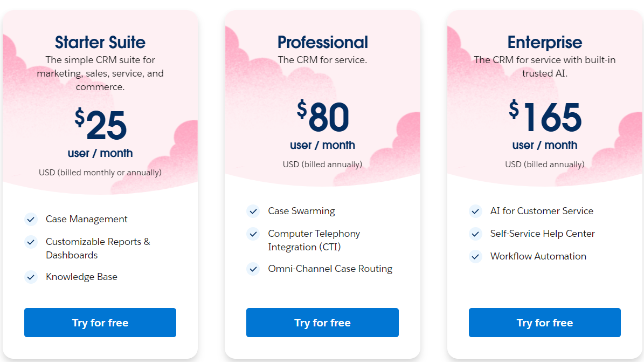
Task: Start the Starter Suite free trial
Action: click(100, 323)
